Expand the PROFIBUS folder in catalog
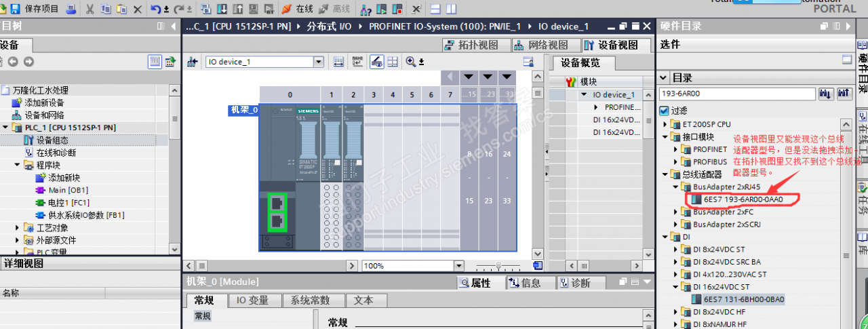This screenshot has height=329, width=868. coord(675,162)
